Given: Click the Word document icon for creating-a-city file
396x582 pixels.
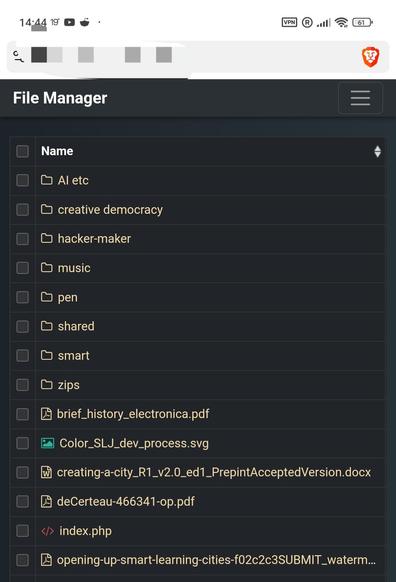Looking at the screenshot, I should [46, 473].
